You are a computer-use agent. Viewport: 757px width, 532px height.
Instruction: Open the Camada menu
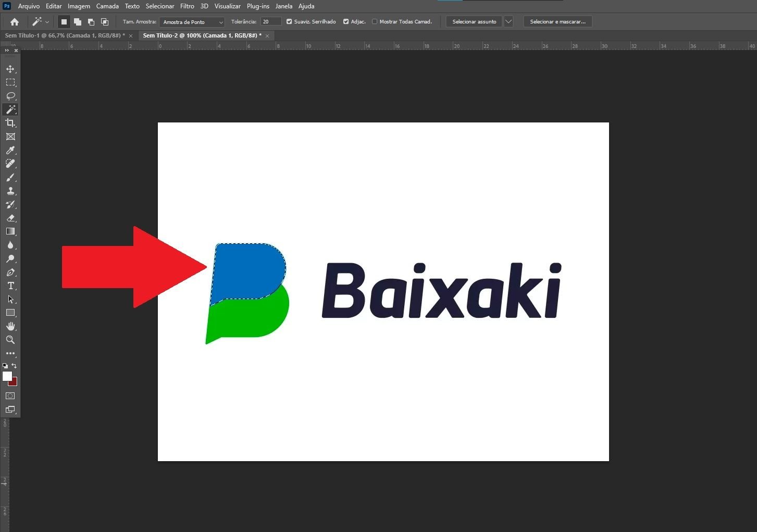point(107,6)
